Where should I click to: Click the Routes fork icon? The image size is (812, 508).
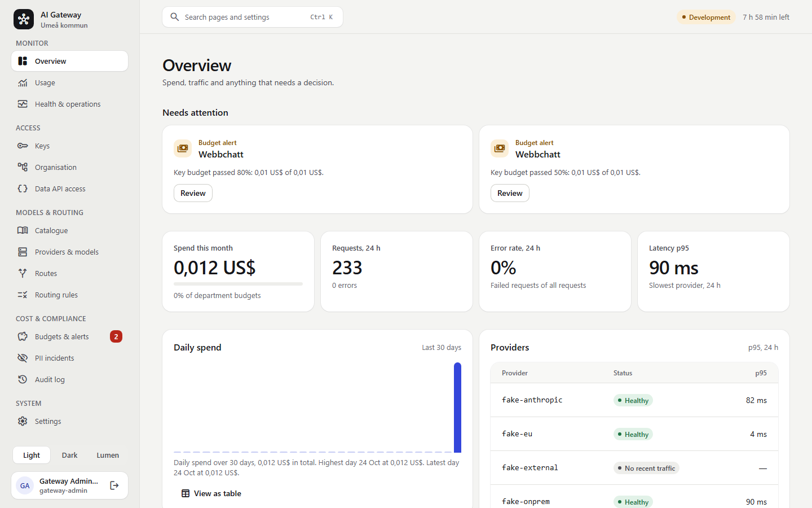23,274
